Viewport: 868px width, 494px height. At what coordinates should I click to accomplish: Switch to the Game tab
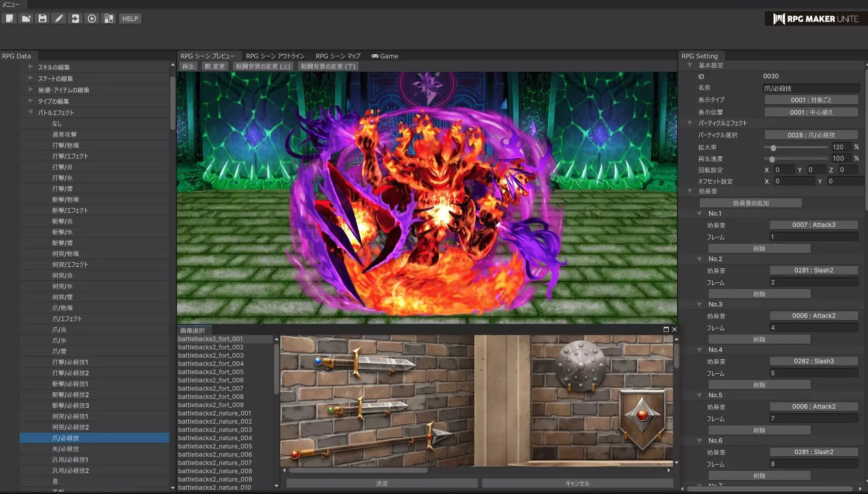coord(385,56)
